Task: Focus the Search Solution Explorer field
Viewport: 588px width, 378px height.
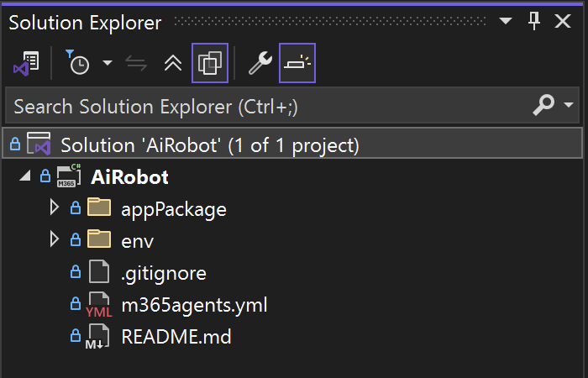Action: (292, 106)
